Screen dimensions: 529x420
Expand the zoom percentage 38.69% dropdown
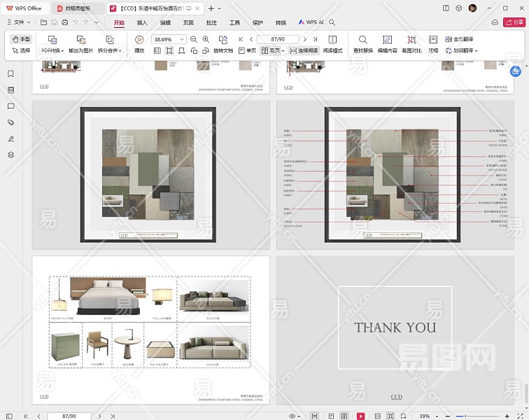pos(183,39)
